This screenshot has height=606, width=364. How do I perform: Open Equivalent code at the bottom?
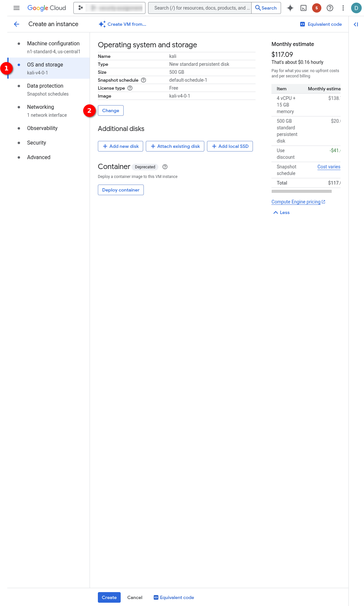tap(174, 597)
